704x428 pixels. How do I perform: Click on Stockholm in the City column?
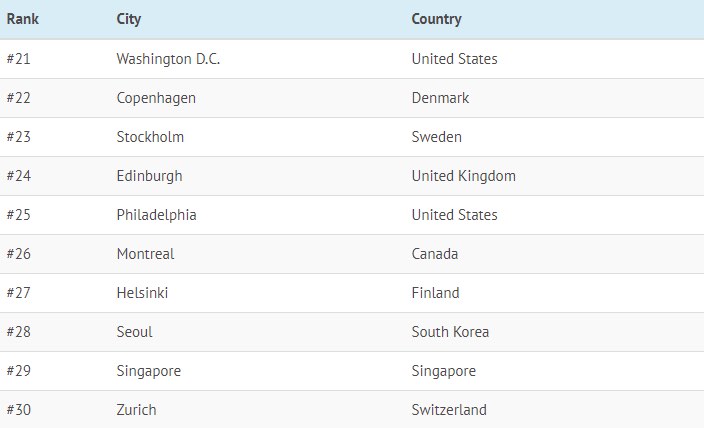click(x=150, y=137)
